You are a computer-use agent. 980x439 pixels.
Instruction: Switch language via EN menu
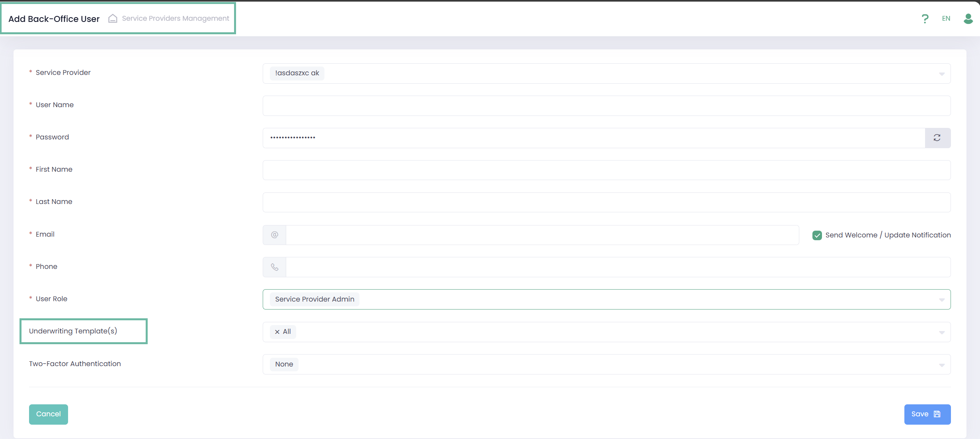click(946, 19)
